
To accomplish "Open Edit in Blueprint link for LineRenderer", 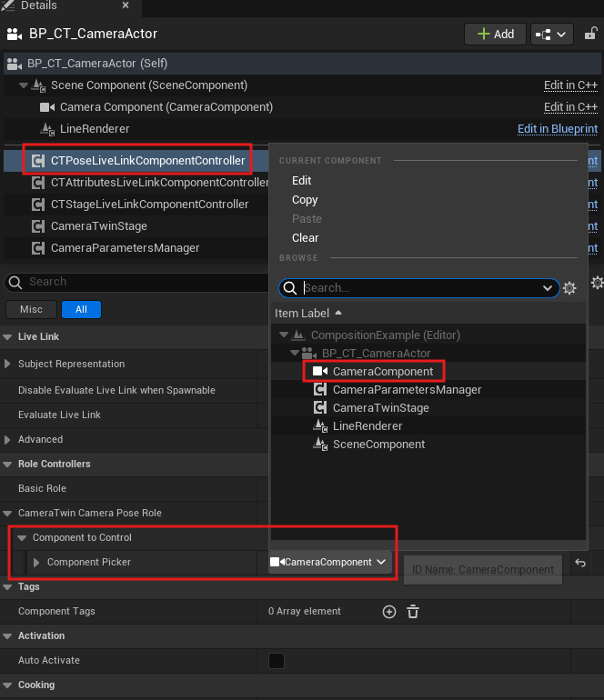I will (x=557, y=129).
